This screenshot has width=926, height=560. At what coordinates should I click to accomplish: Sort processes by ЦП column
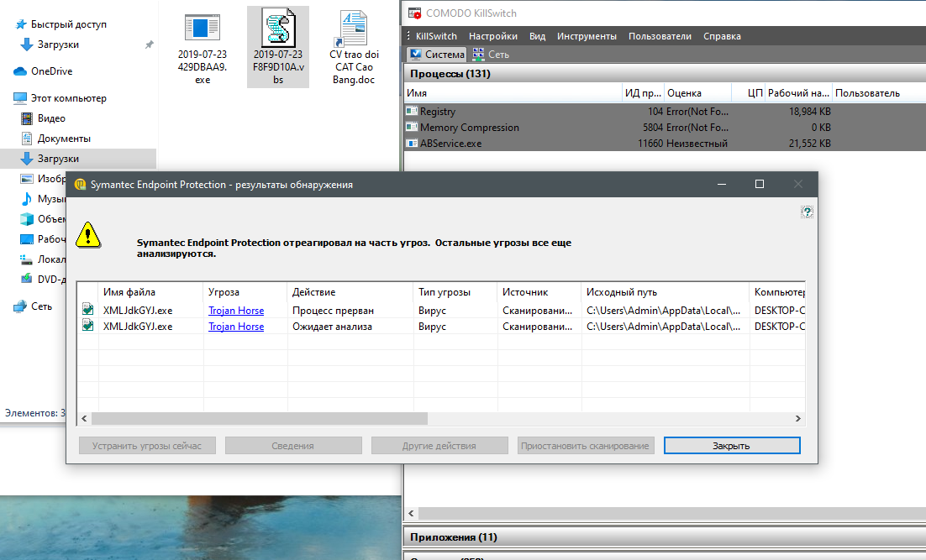[x=748, y=93]
